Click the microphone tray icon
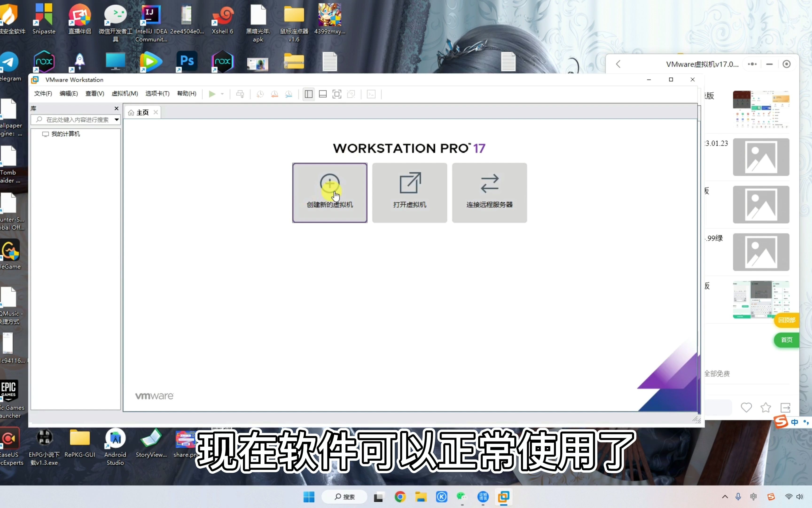812x508 pixels. [738, 497]
